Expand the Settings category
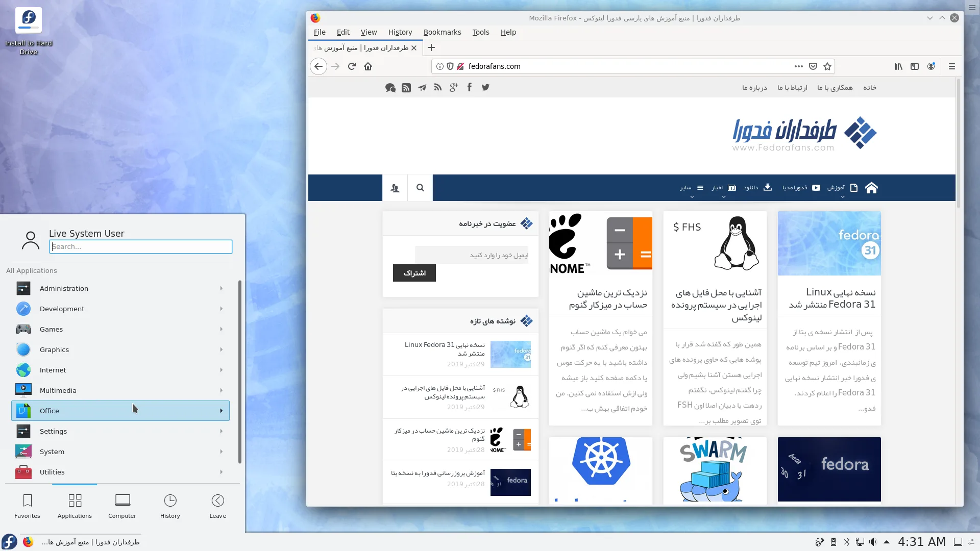The height and width of the screenshot is (551, 980). tap(120, 431)
